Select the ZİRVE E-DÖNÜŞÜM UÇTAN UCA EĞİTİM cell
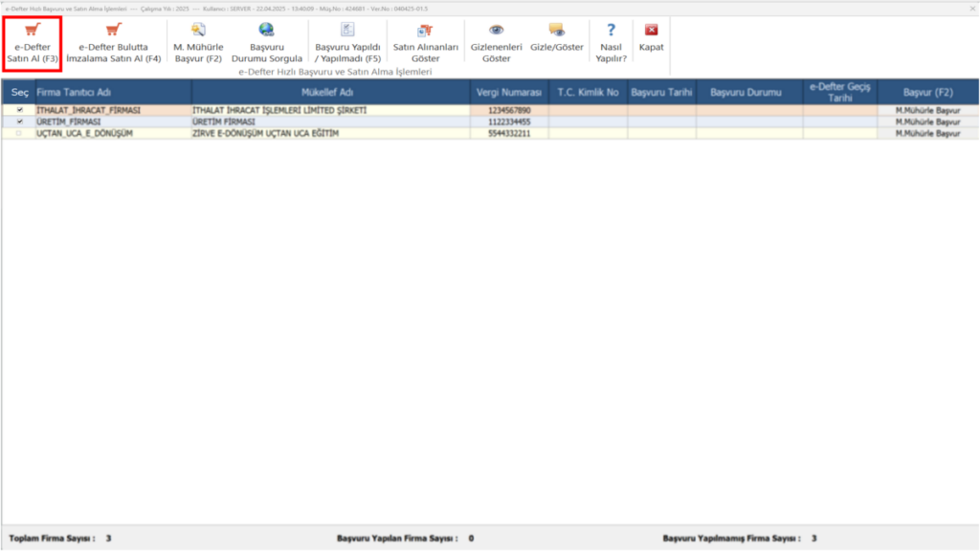The image size is (980, 552). pyautogui.click(x=330, y=134)
